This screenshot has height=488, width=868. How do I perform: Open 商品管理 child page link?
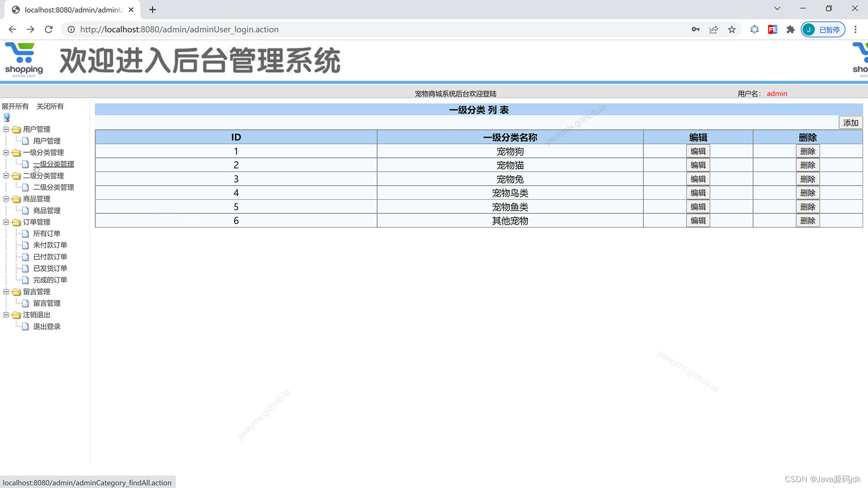pyautogui.click(x=47, y=211)
